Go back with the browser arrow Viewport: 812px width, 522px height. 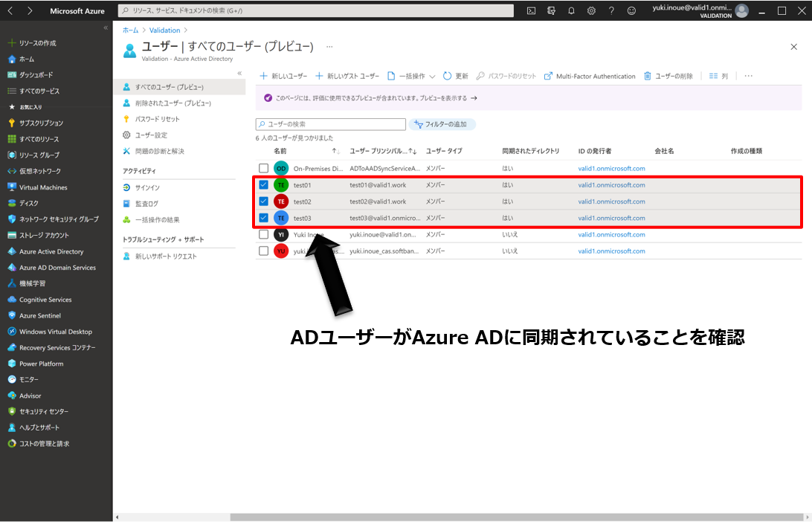(x=10, y=10)
